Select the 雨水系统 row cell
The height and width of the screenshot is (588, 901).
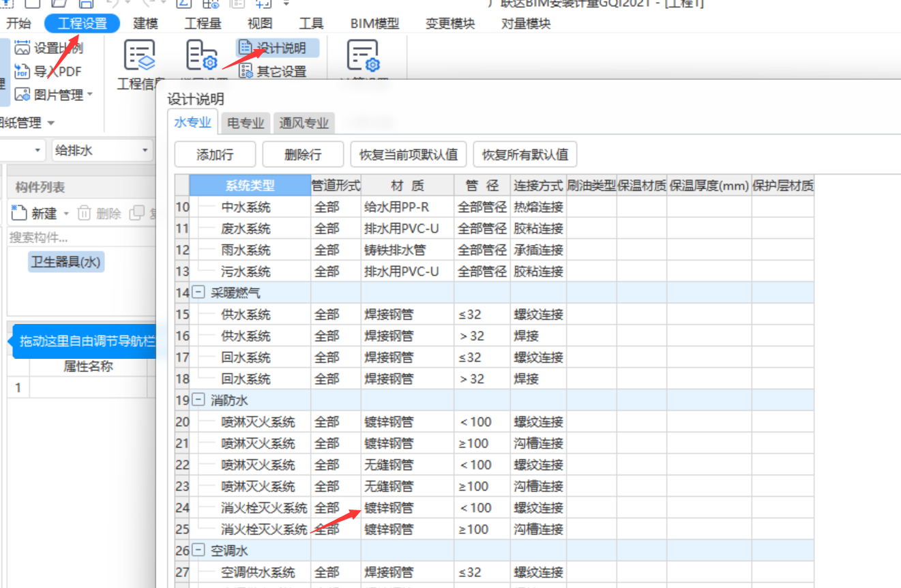[x=250, y=250]
